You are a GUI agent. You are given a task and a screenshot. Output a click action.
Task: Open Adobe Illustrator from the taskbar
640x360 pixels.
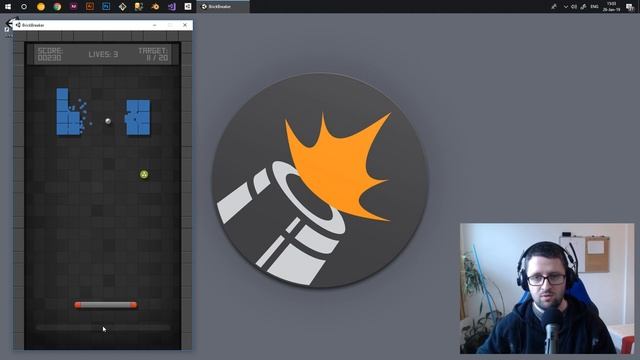pos(90,7)
